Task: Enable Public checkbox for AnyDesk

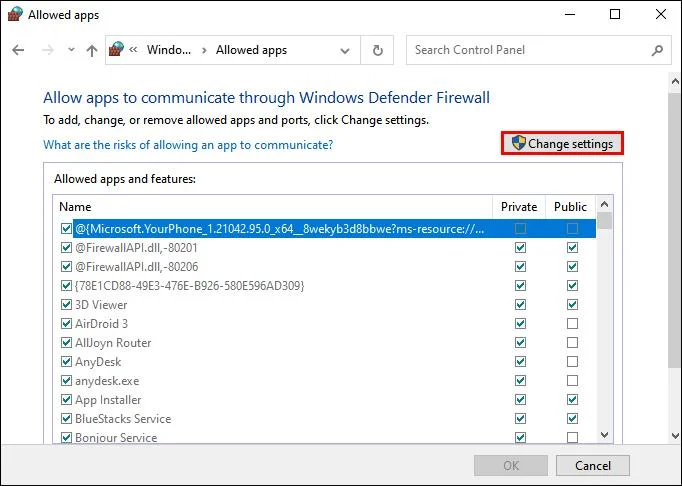Action: click(572, 362)
